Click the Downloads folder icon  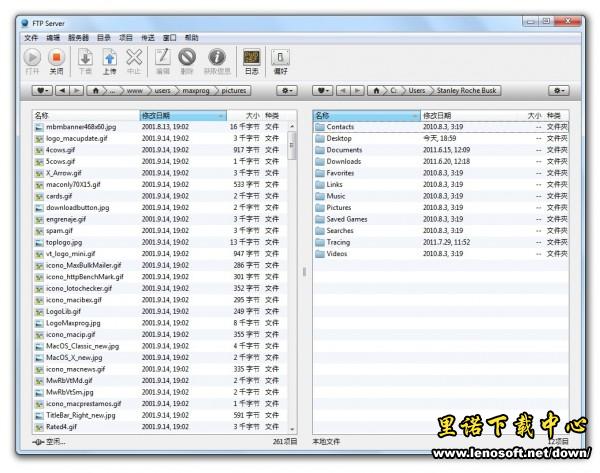click(x=320, y=161)
